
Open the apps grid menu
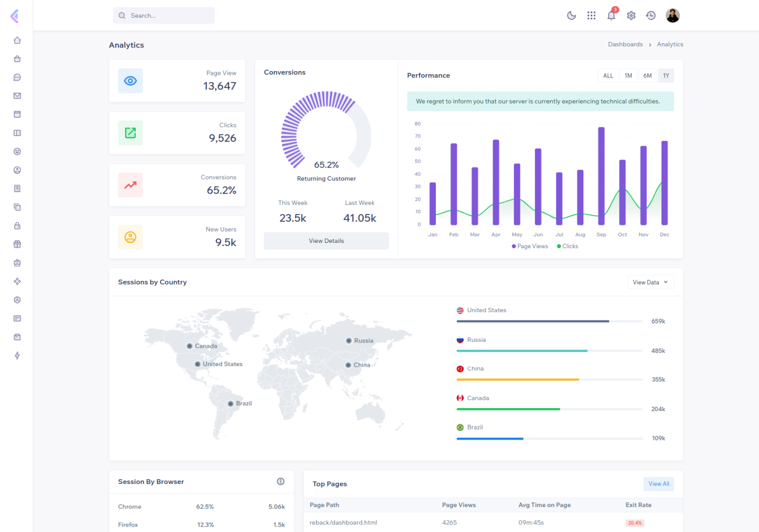[x=591, y=15]
